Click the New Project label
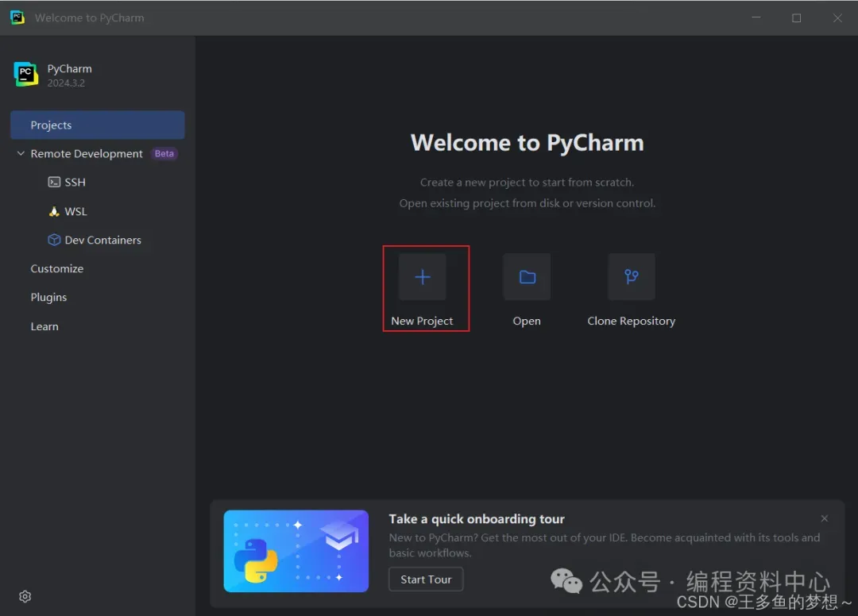858x616 pixels. click(422, 321)
